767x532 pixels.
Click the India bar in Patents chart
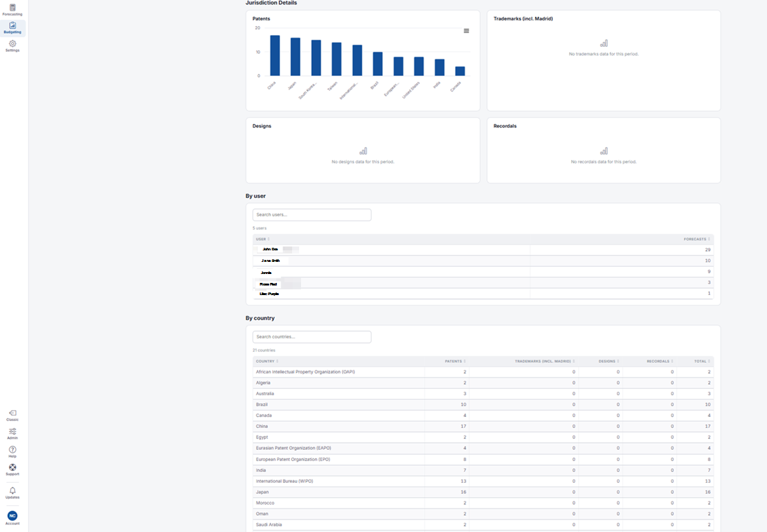[x=439, y=68]
